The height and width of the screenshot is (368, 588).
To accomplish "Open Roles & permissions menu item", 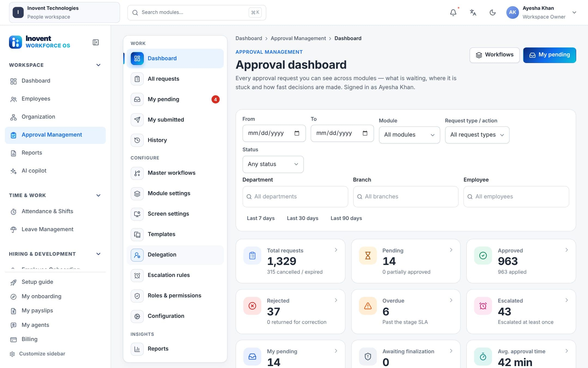I will (x=175, y=295).
